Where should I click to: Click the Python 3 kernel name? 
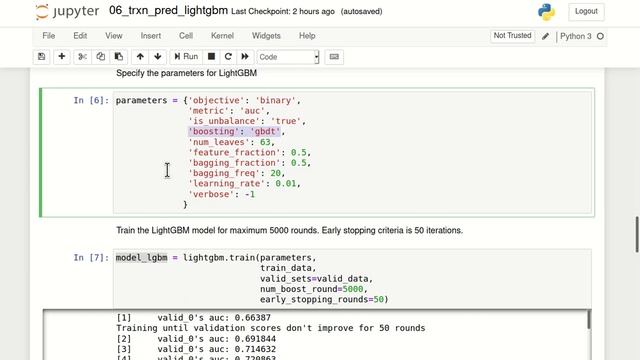tap(576, 36)
